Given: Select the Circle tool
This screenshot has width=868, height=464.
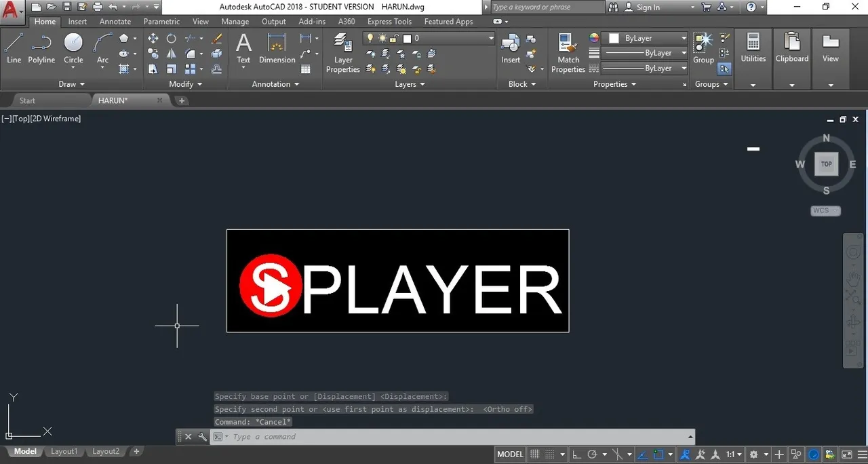Looking at the screenshot, I should pos(73,49).
